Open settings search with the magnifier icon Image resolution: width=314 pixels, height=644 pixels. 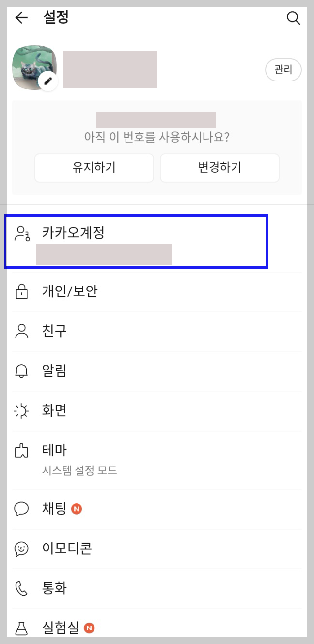click(x=294, y=18)
